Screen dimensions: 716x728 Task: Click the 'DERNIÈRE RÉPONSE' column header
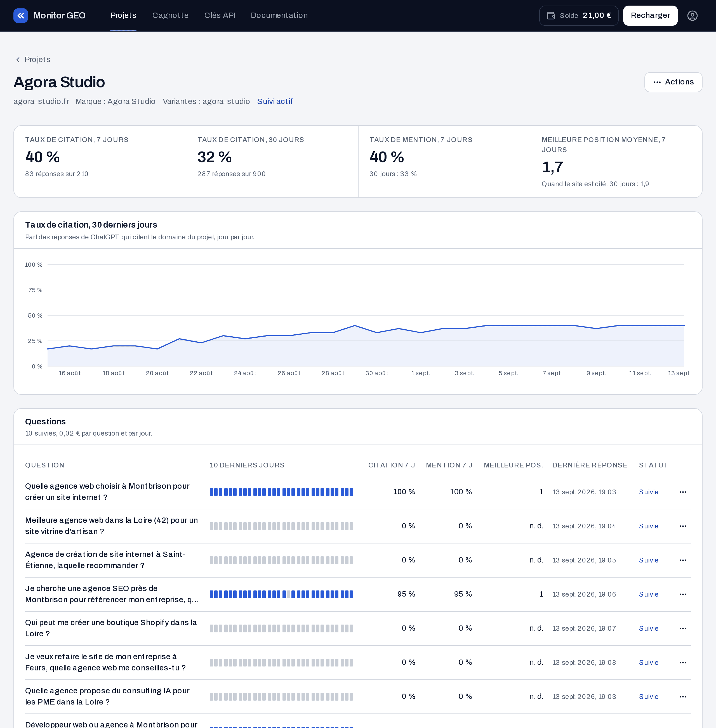pos(590,465)
